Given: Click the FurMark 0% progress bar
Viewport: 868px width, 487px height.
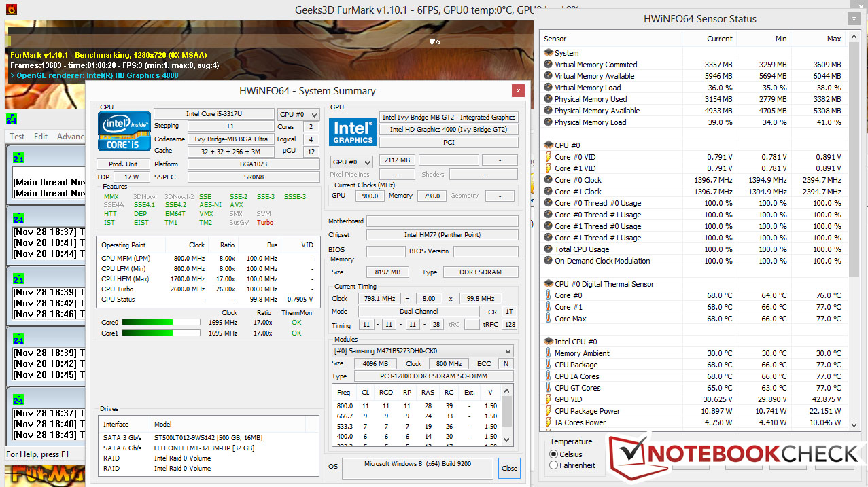Looking at the screenshot, I should (x=434, y=41).
